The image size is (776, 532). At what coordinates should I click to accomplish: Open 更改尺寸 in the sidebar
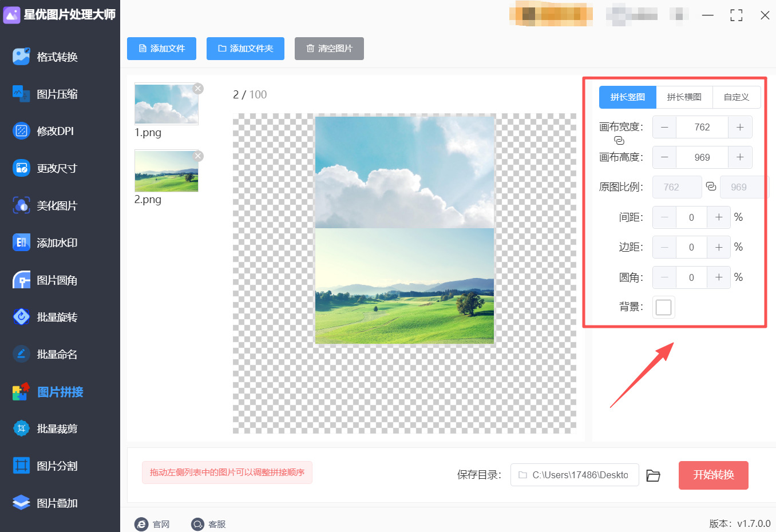click(x=57, y=168)
